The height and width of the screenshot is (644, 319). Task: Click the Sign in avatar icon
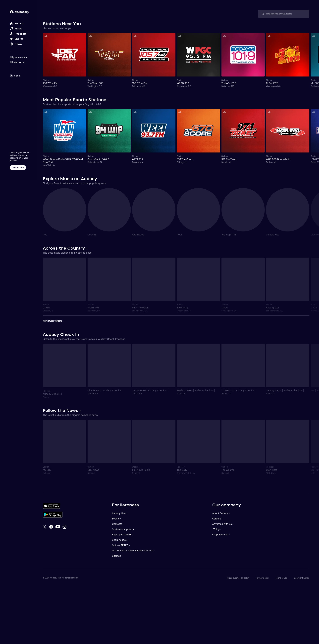click(11, 76)
